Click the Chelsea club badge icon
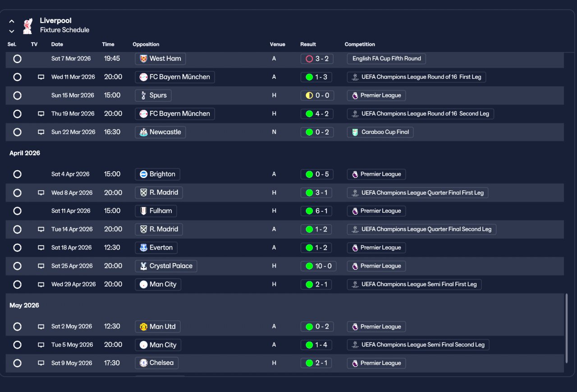This screenshot has height=392, width=577. pos(143,363)
